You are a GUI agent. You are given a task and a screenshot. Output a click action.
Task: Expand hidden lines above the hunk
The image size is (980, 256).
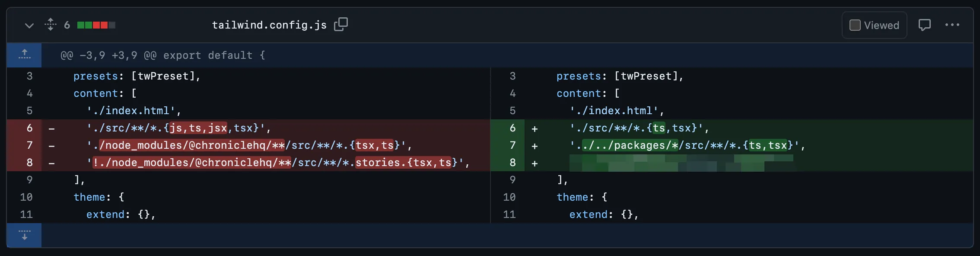coord(25,55)
